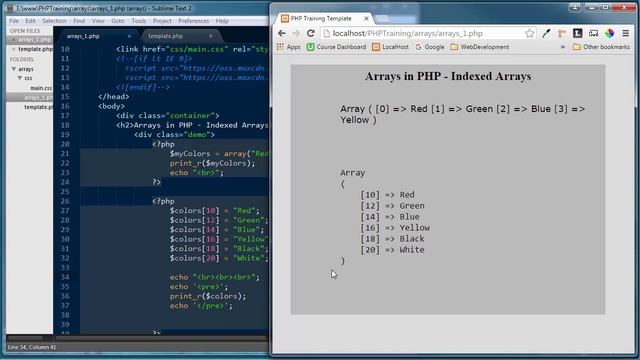Click the Sublime Text horizontal scrollbar

point(161,338)
